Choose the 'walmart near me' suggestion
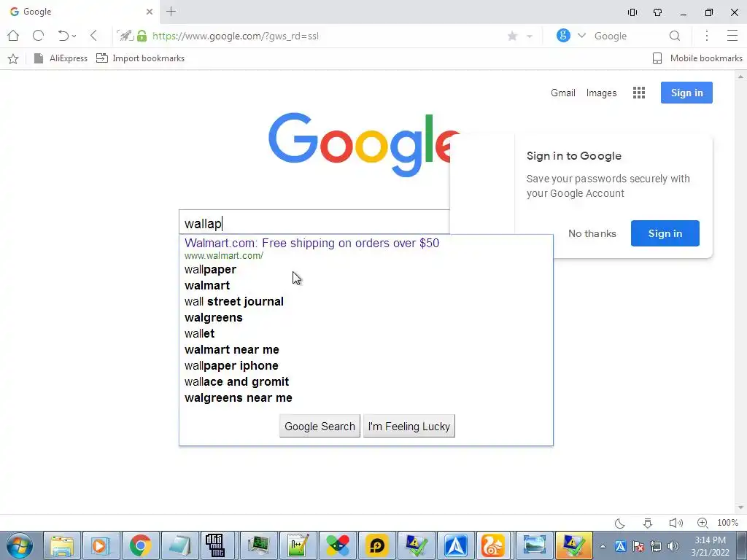The width and height of the screenshot is (747, 560). point(232,349)
